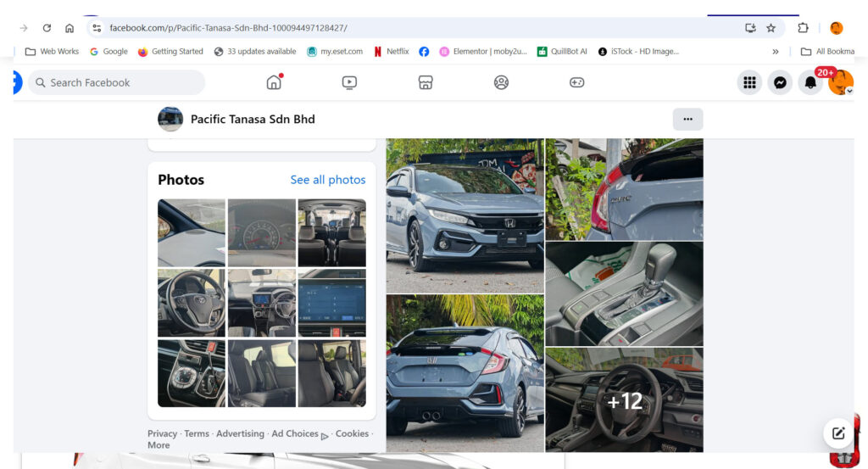Open the account profile avatar menu
The image size is (868, 469).
[841, 82]
